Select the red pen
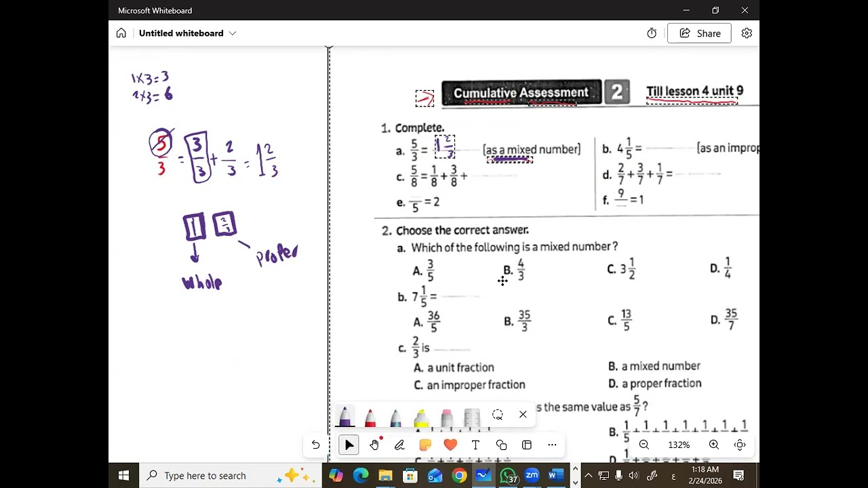The height and width of the screenshot is (488, 868). point(370,417)
